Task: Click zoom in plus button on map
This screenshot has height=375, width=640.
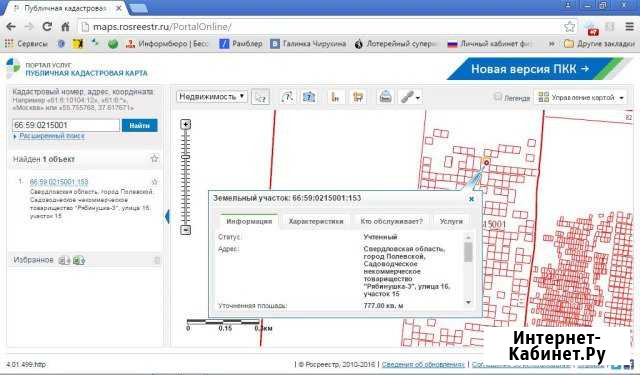Action: 186,124
